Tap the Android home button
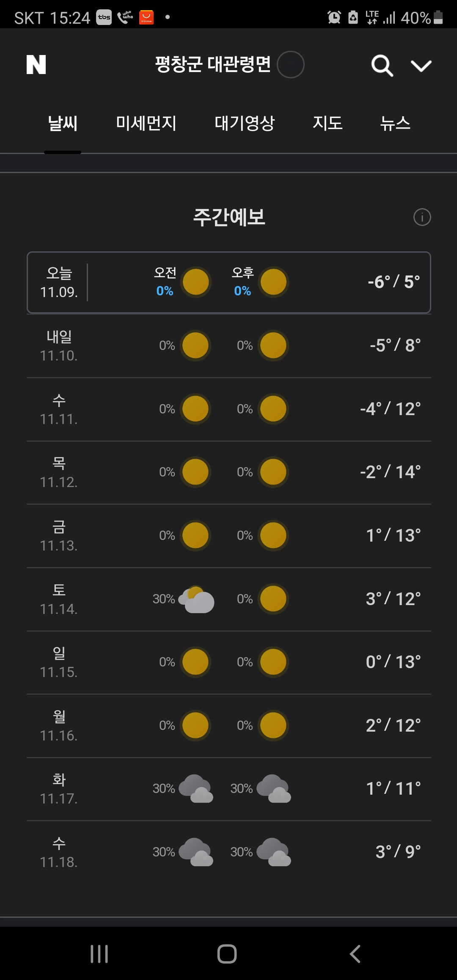 [227, 954]
